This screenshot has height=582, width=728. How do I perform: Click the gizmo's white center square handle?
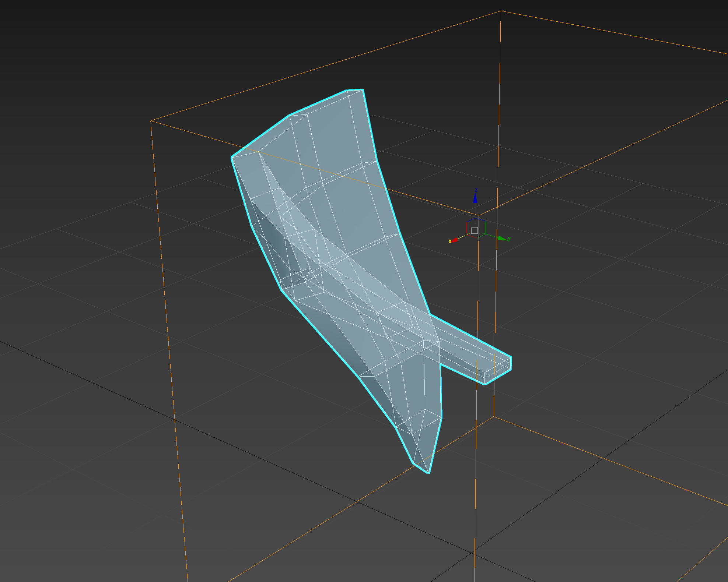click(x=475, y=230)
